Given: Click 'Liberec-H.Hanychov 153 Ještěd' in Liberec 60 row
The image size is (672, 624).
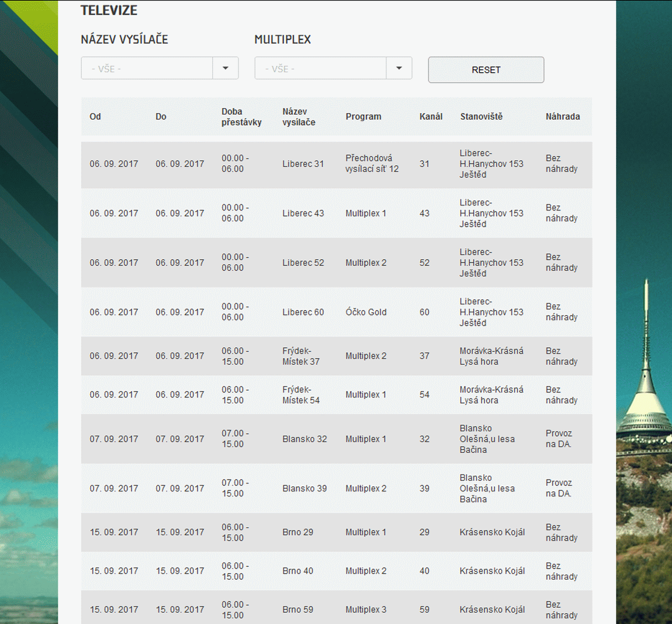Looking at the screenshot, I should coord(492,312).
